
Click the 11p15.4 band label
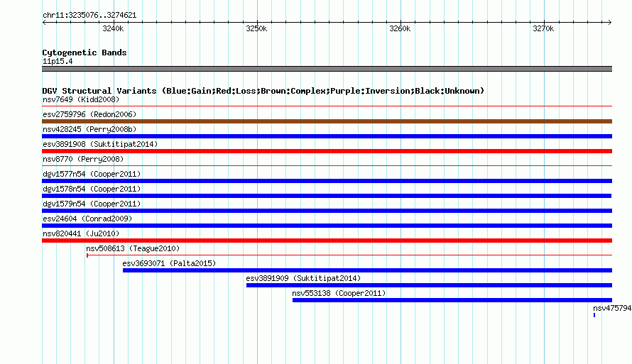(58, 61)
